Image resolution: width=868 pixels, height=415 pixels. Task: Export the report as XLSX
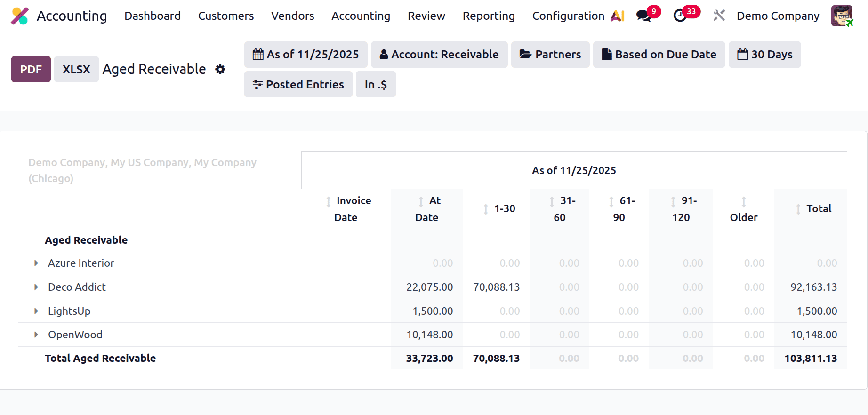point(76,69)
